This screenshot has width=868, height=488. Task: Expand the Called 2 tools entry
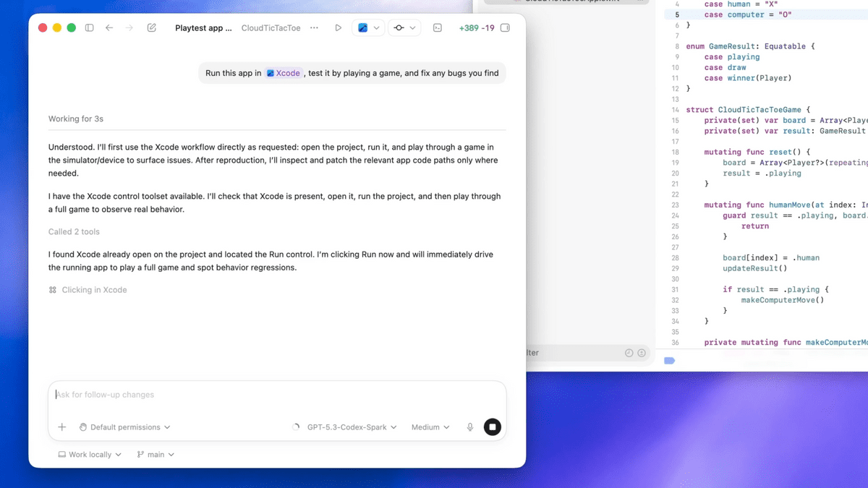[x=74, y=232]
